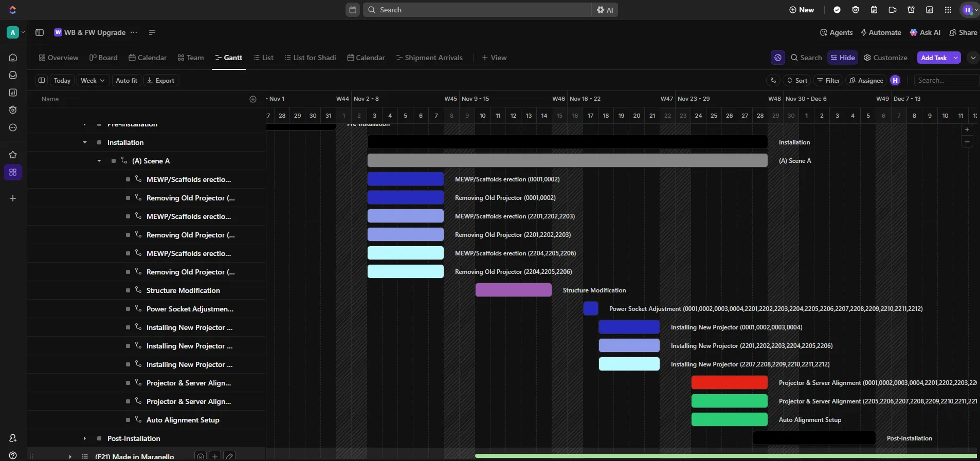Click the zoom in plus on Gantt chart
This screenshot has height=461, width=980.
tap(967, 130)
